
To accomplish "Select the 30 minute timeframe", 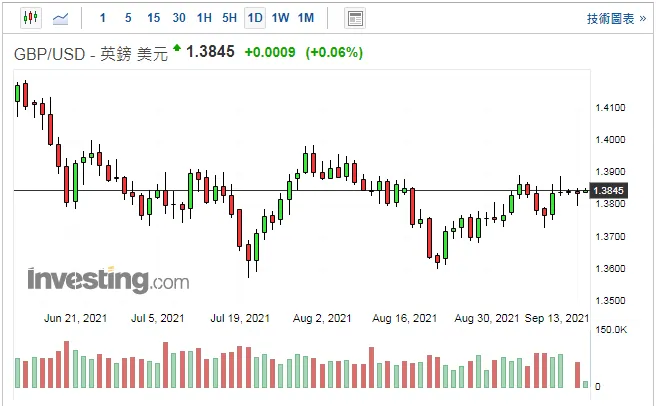I will tap(179, 18).
